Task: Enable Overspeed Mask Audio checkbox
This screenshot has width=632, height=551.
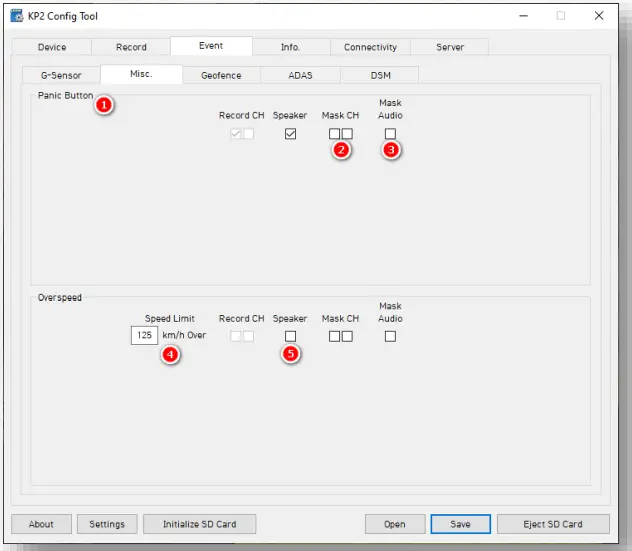Action: tap(390, 336)
